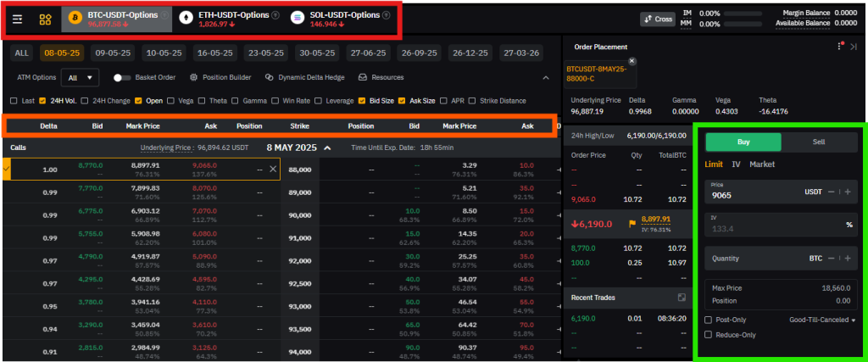Click the Ethereum coin icon
The width and height of the screenshot is (868, 362).
[x=187, y=19]
